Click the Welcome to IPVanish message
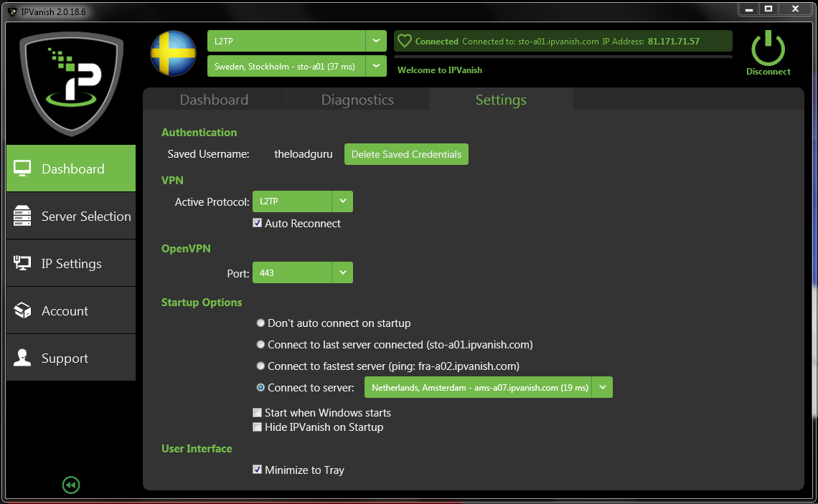The width and height of the screenshot is (818, 504). pyautogui.click(x=440, y=70)
